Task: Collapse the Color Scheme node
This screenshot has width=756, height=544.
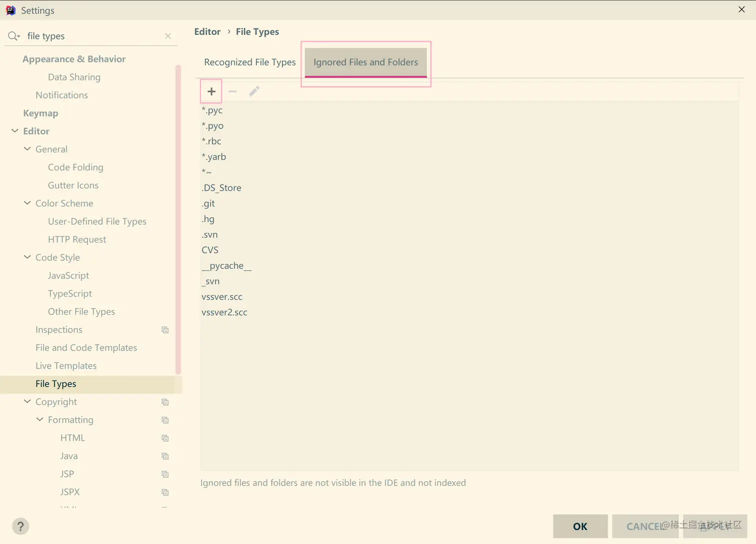Action: pyautogui.click(x=27, y=203)
